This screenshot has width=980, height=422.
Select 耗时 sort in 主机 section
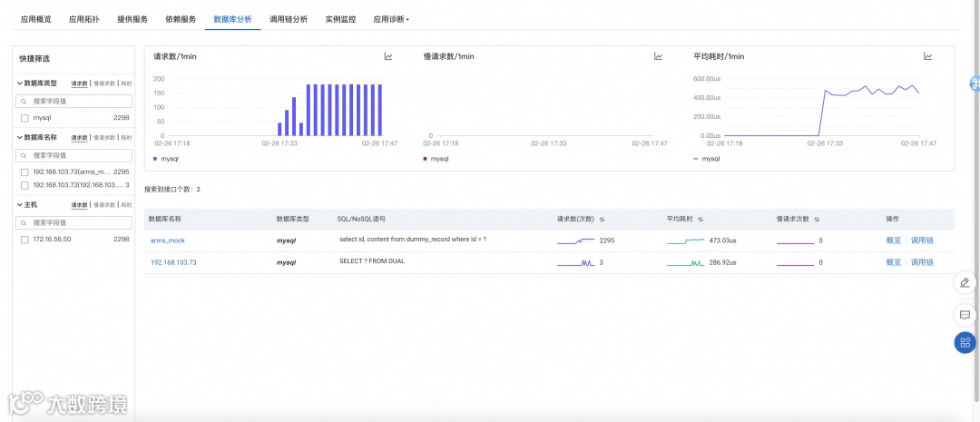(126, 204)
